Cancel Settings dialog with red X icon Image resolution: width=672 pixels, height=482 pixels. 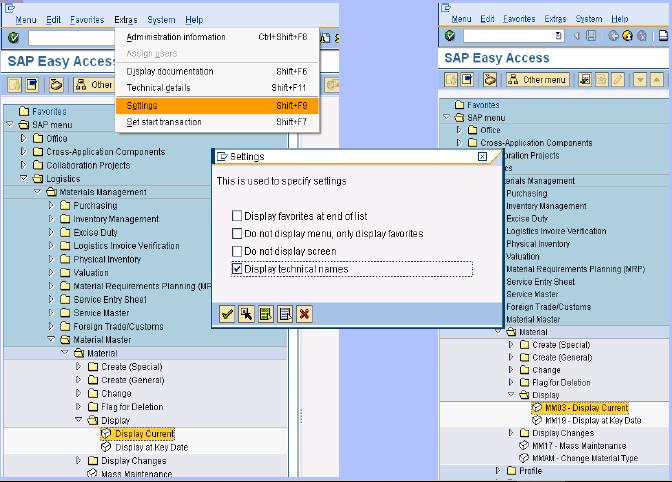click(304, 314)
